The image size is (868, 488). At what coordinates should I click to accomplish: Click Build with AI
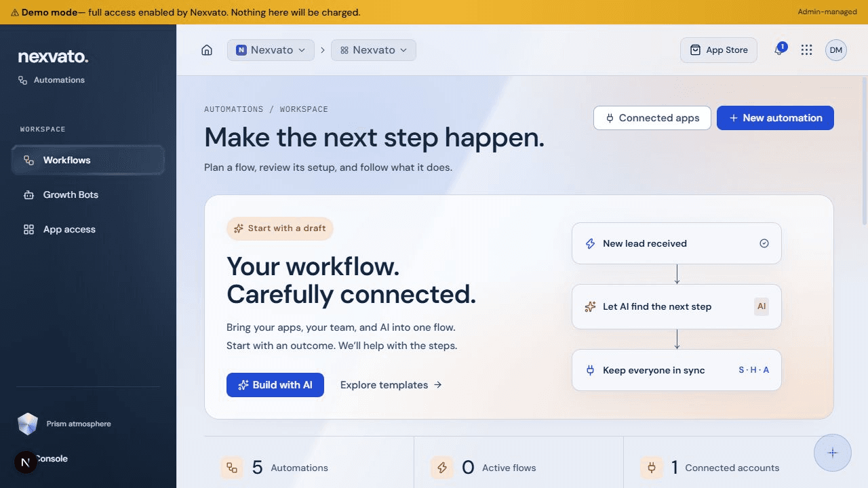pos(275,385)
